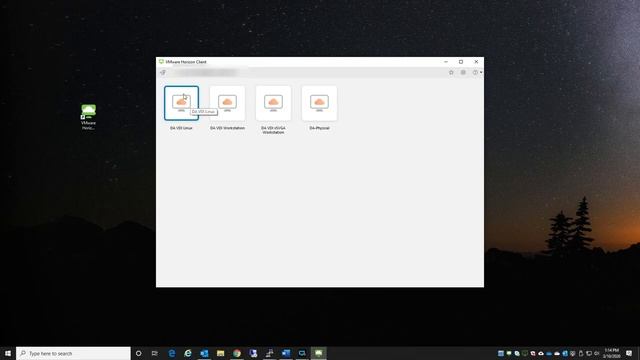Viewport: 640px width, 360px height.
Task: Maximize the VMware Horizon Client window
Action: pyautogui.click(x=461, y=62)
